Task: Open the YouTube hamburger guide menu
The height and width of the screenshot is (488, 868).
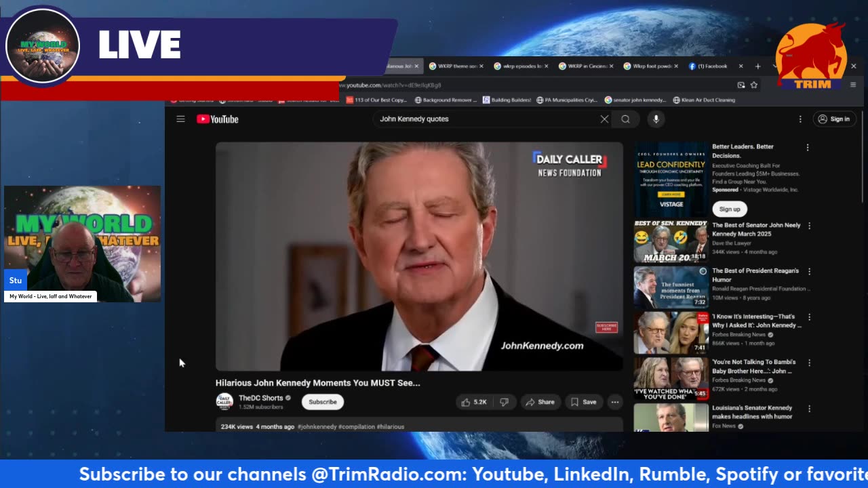Action: coord(180,119)
